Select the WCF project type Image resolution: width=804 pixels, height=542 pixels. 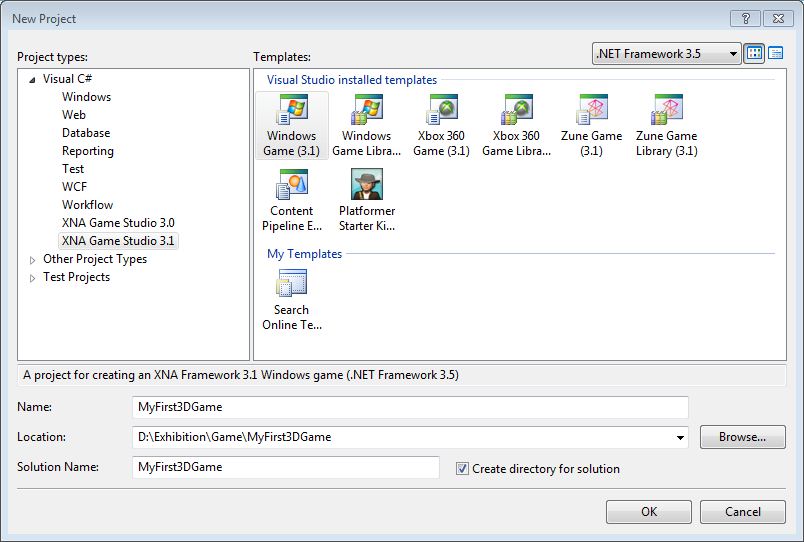coord(74,187)
